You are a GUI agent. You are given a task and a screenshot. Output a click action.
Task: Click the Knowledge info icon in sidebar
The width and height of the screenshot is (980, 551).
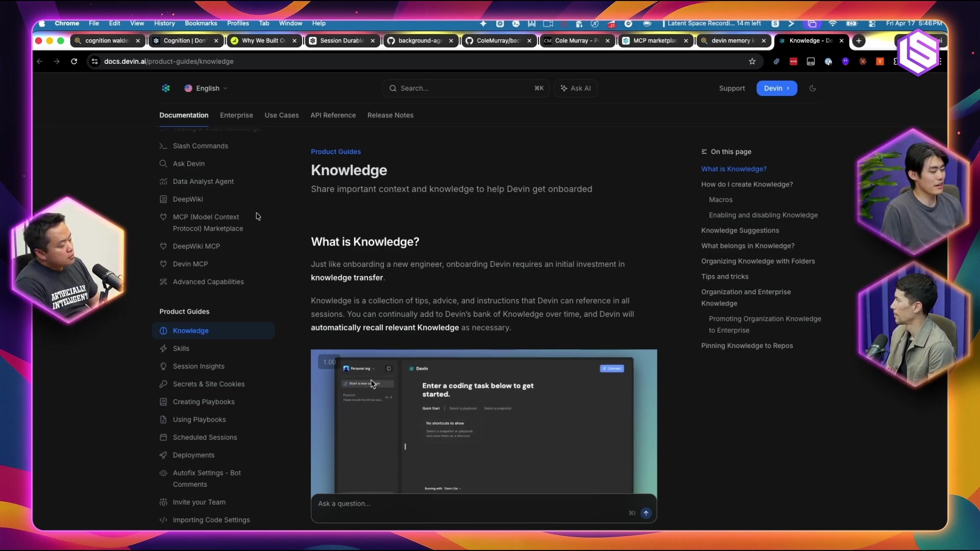click(x=163, y=331)
